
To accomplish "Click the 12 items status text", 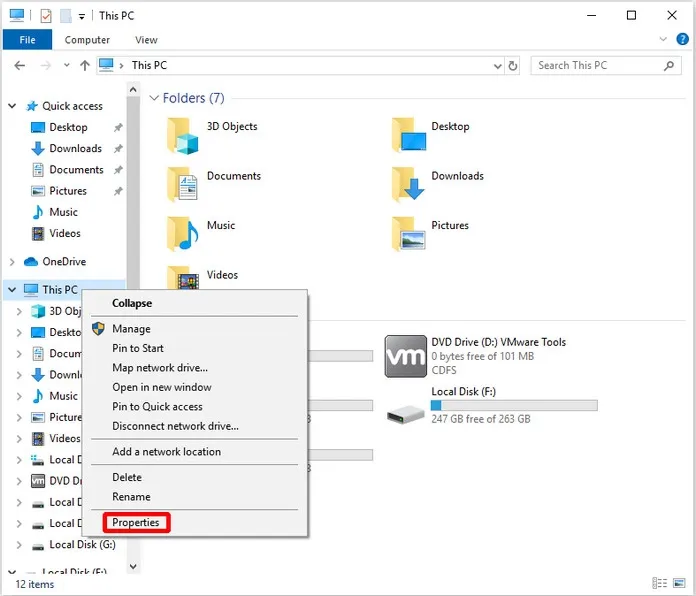I will tap(35, 584).
